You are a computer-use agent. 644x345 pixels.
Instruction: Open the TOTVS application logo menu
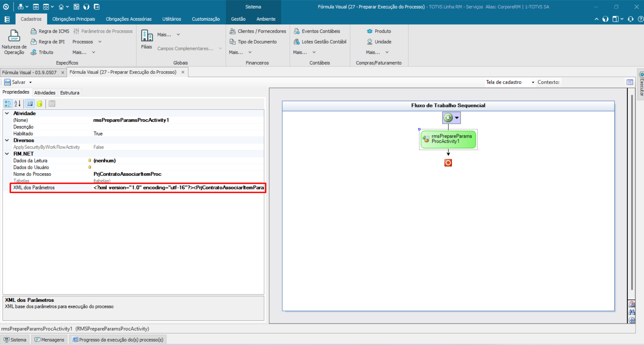pos(6,7)
